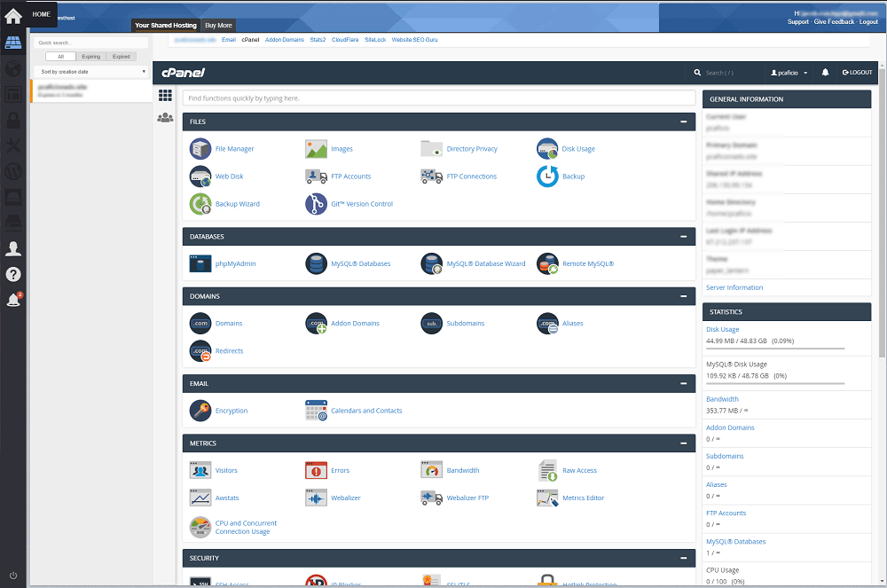887x588 pixels.
Task: Select the All filter toggle
Action: 60,57
